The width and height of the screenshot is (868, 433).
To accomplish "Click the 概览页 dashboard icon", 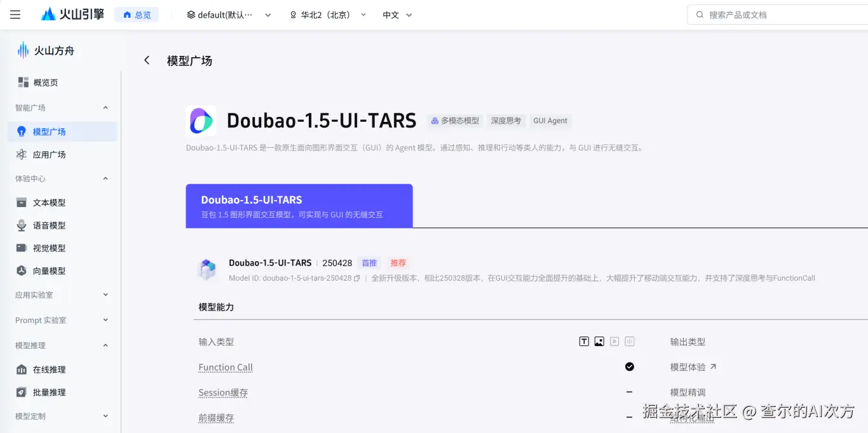I will point(24,83).
